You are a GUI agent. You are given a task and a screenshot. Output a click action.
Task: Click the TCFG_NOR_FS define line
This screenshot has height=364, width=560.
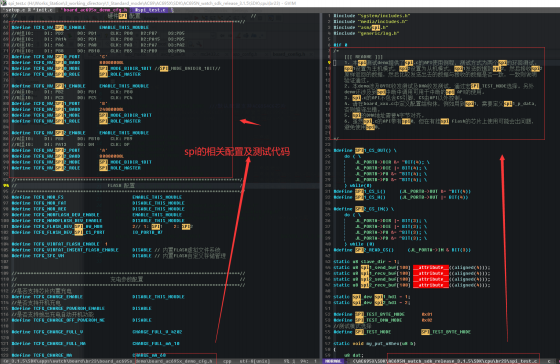tap(96, 197)
